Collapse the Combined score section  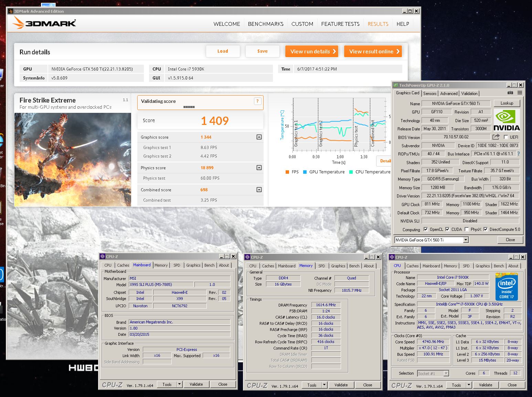(259, 190)
